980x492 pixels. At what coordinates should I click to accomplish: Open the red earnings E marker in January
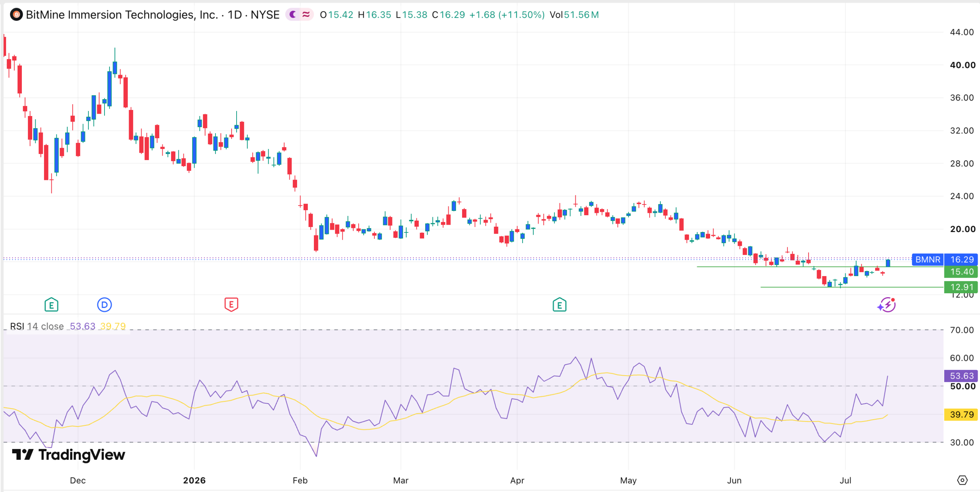coord(231,305)
